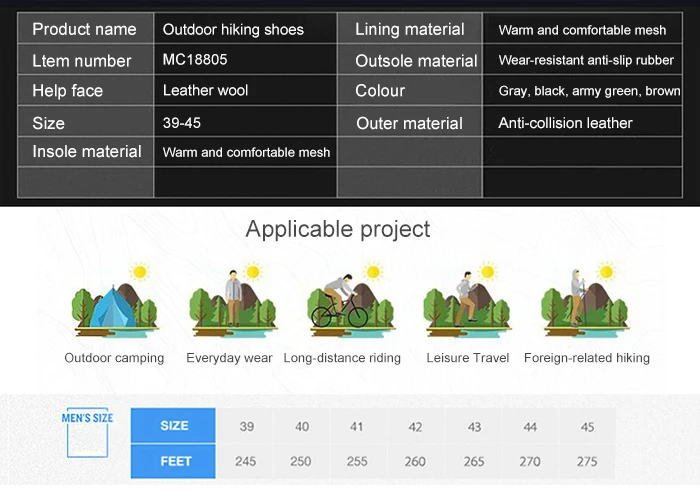Screen dimensions: 700x497
Task: Click the 'Leisure Travel' caption
Action: point(467,358)
